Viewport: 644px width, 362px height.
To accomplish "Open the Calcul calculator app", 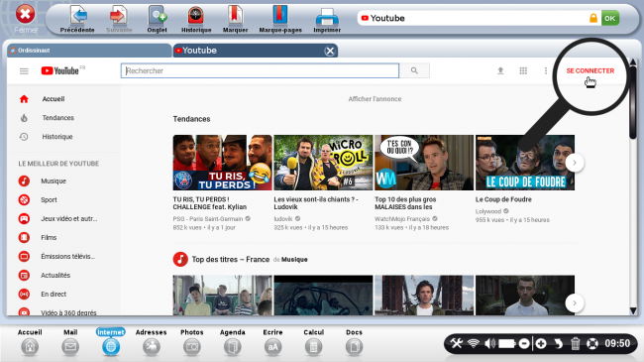I will tap(313, 342).
